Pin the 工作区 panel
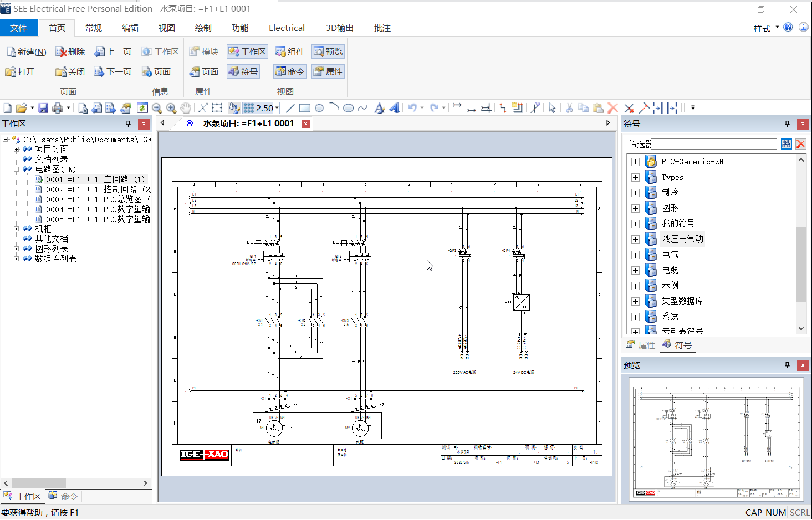The height and width of the screenshot is (520, 812). [x=128, y=123]
